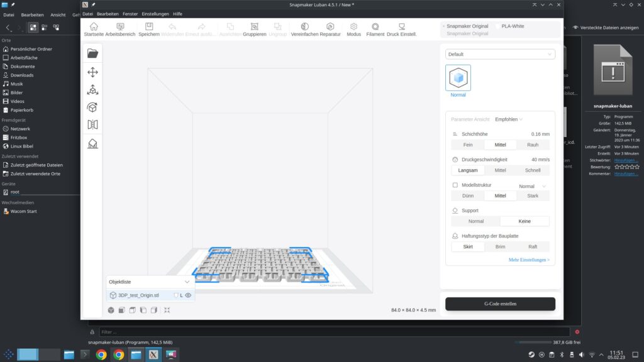The image size is (644, 362).
Task: Choose Raft as Haftungstyp
Action: [x=533, y=246]
